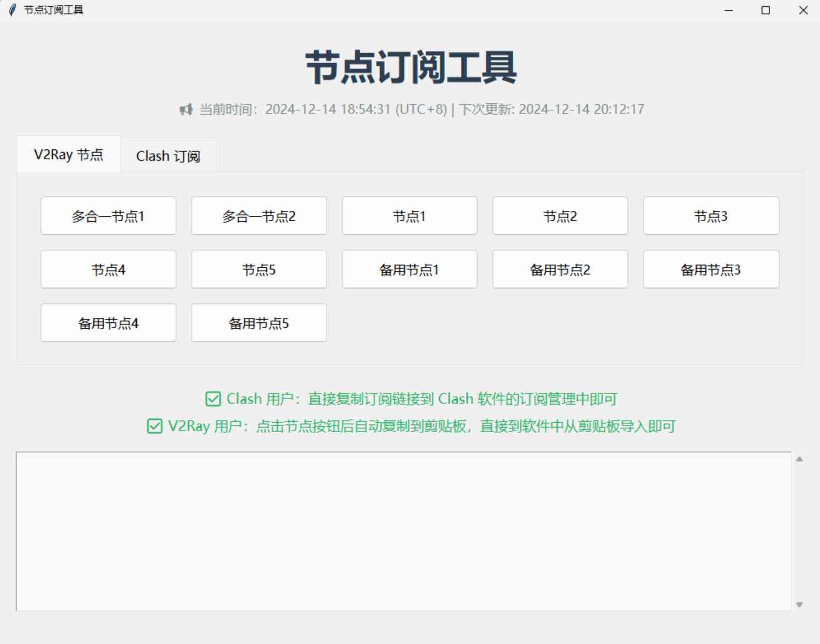This screenshot has height=644, width=820.
Task: Copy the 备用节点5 backup node
Action: pyautogui.click(x=259, y=323)
